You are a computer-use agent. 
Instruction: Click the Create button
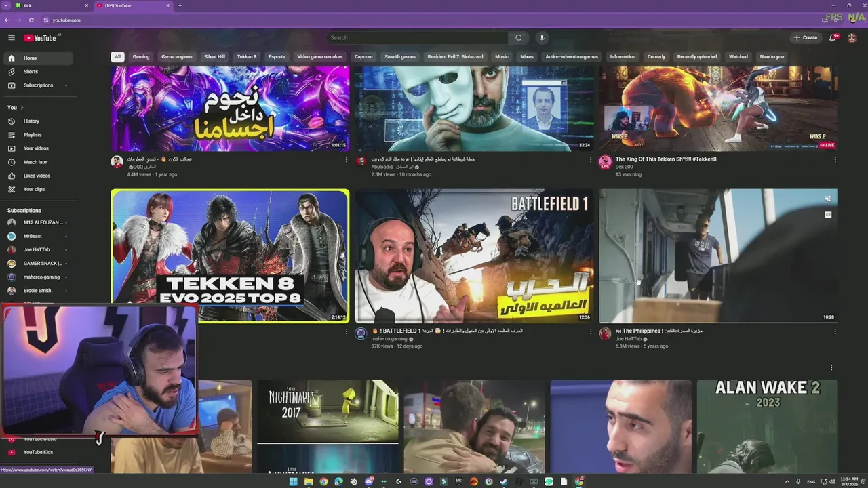coord(806,38)
